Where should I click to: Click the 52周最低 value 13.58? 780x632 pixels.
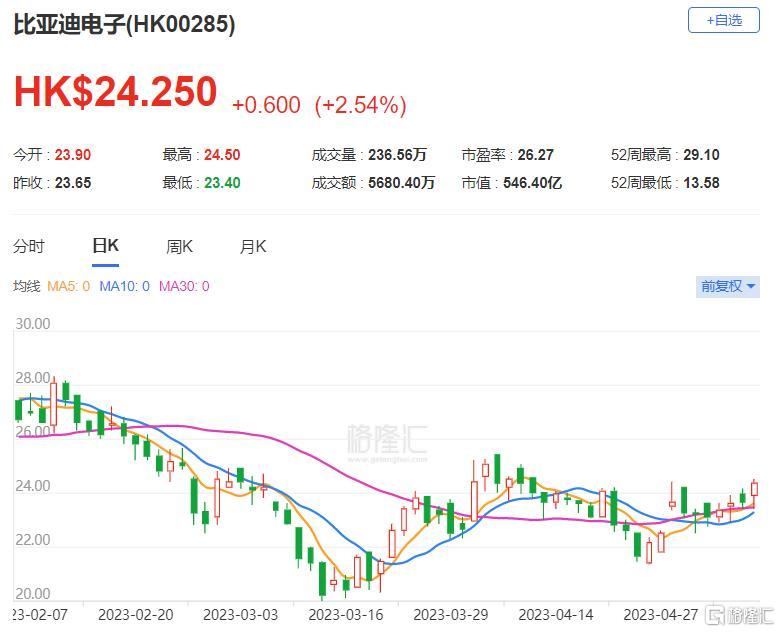click(701, 183)
